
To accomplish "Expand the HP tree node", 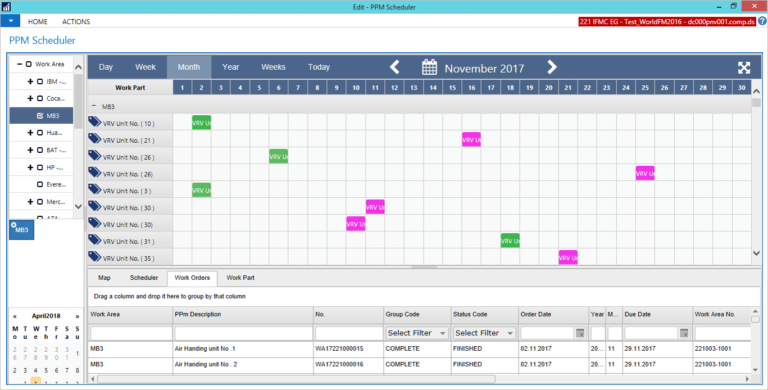I will 30,168.
